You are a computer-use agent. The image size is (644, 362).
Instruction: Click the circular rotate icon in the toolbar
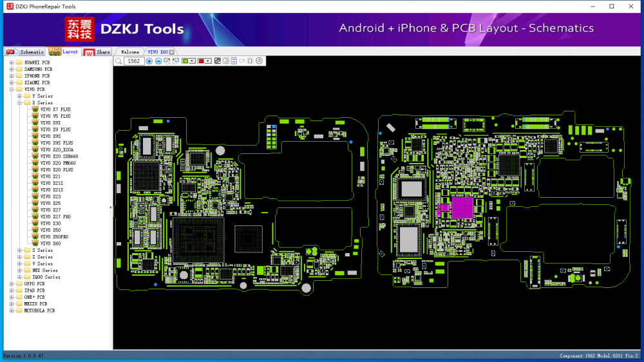[259, 61]
